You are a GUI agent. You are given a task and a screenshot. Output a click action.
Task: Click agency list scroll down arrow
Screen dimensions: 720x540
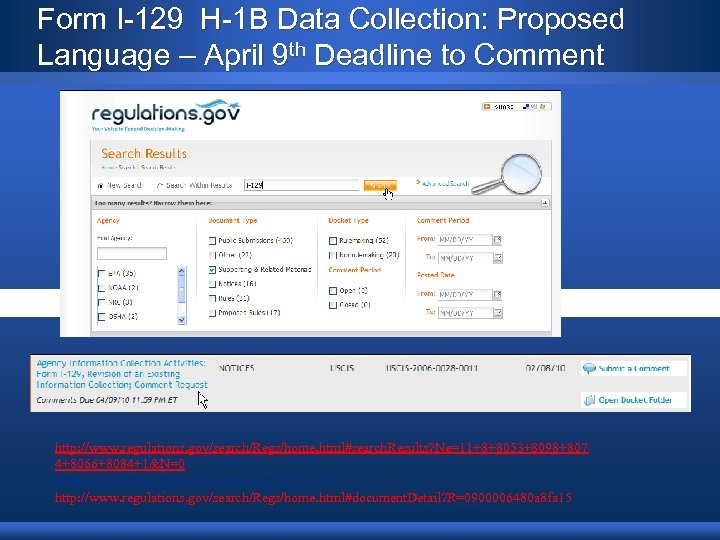(x=181, y=320)
